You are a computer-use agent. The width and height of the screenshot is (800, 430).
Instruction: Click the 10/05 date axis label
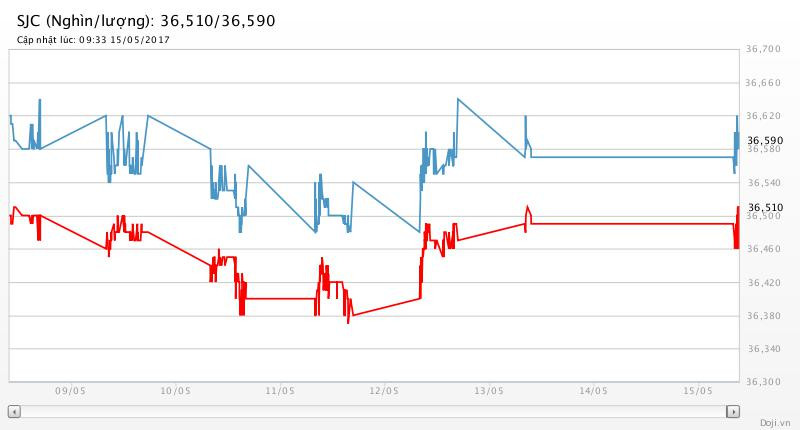coord(174,391)
